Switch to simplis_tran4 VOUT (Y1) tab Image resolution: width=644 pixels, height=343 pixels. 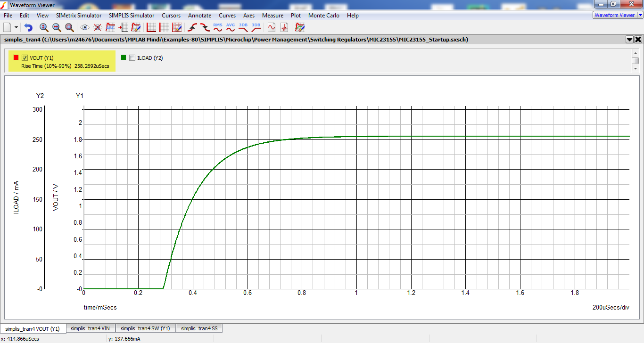coord(33,328)
